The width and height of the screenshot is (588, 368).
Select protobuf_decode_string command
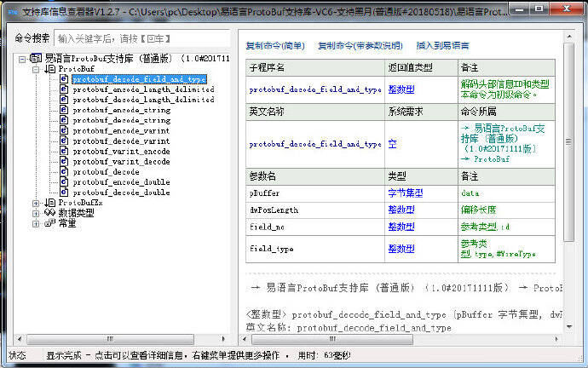coord(122,120)
